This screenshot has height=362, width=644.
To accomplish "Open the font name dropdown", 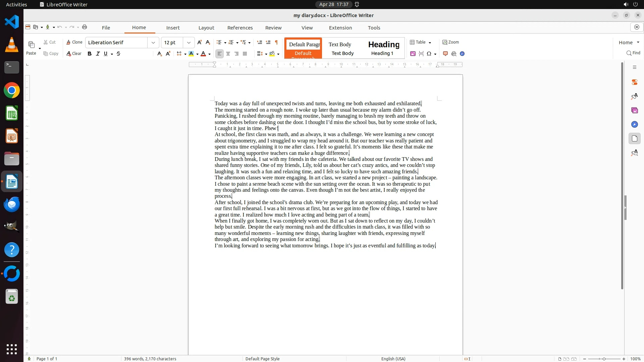I will pos(153,43).
